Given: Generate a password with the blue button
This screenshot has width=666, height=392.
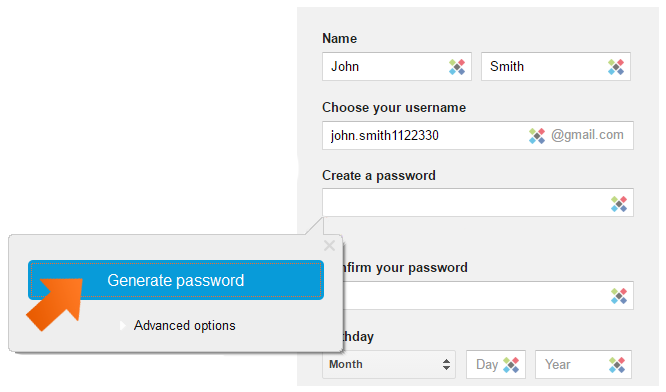Looking at the screenshot, I should click(176, 280).
